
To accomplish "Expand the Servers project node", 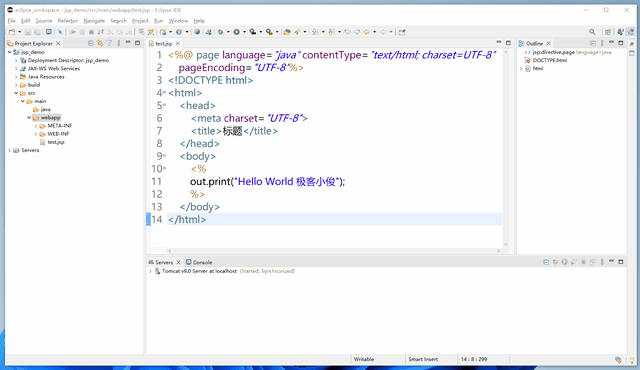I will [x=9, y=150].
